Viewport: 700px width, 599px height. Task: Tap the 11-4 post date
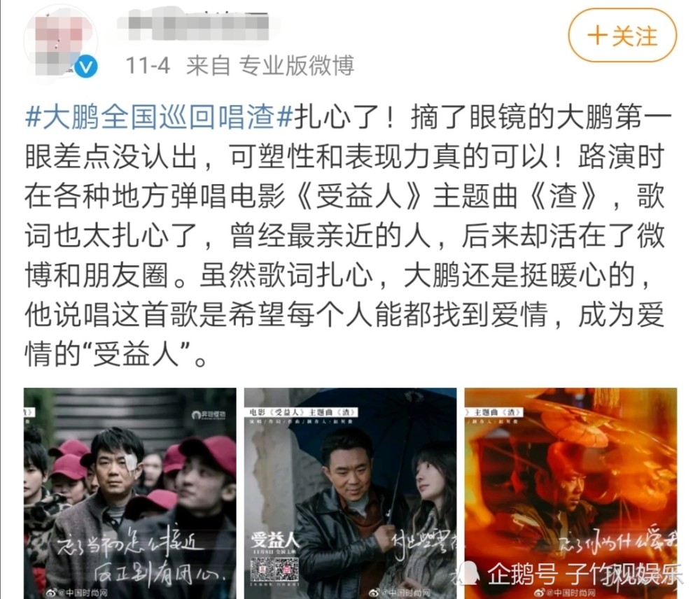coord(148,66)
